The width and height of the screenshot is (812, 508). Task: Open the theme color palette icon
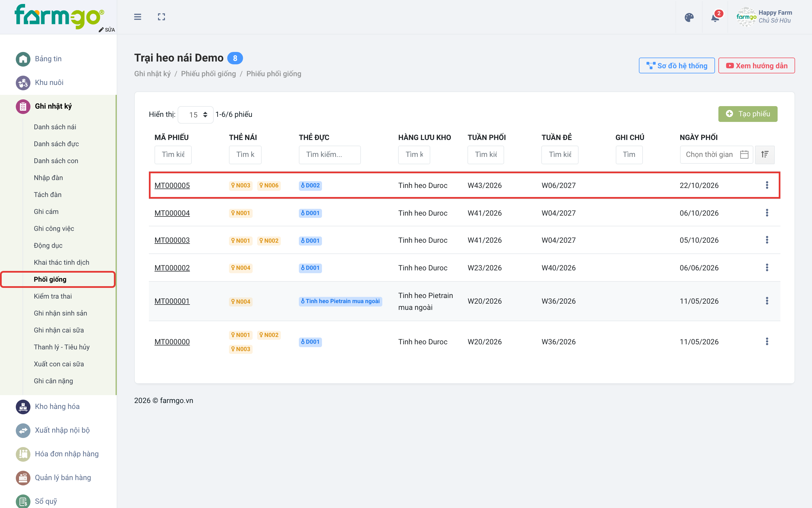point(689,17)
